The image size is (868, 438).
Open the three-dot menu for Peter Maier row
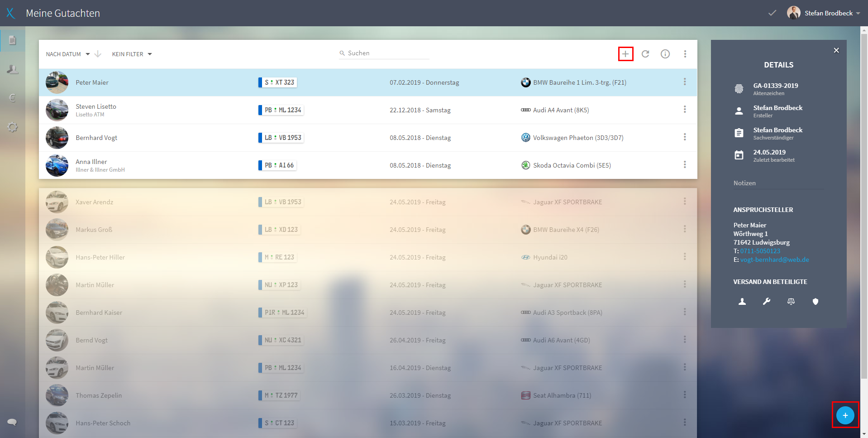(685, 82)
